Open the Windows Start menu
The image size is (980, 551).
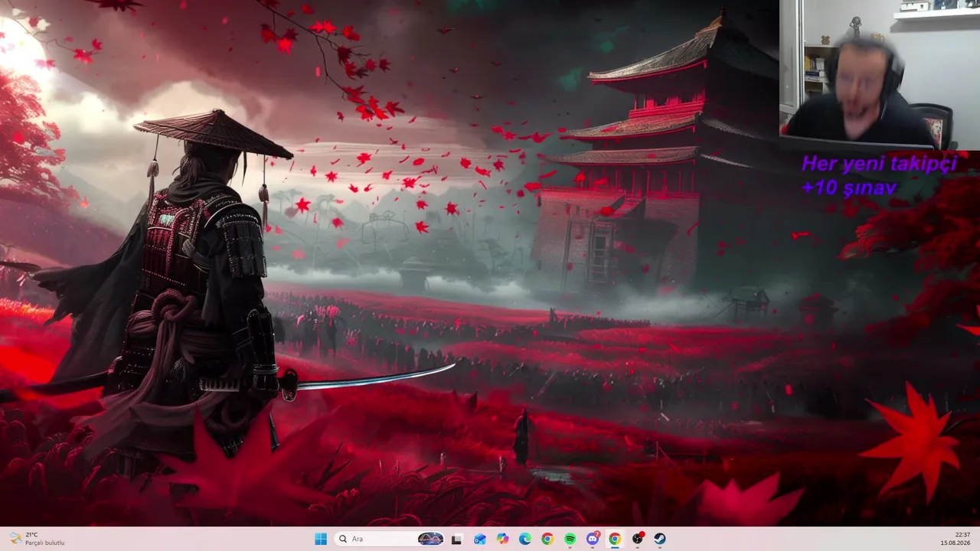coord(321,539)
